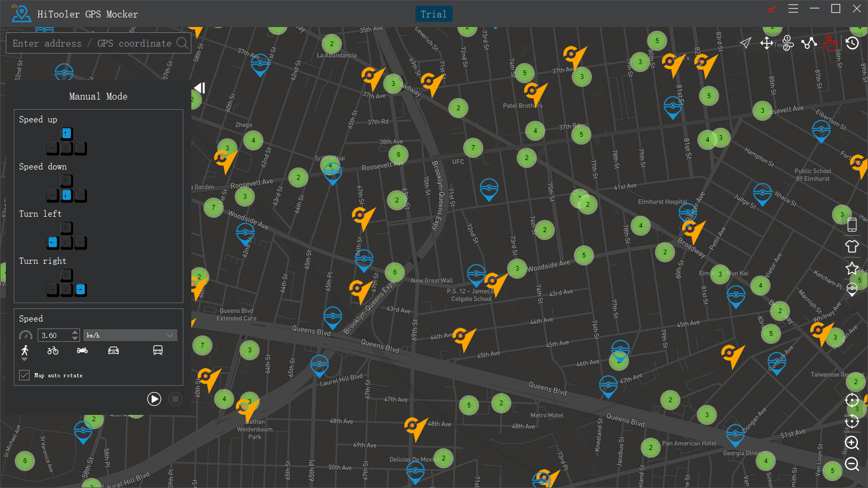
Task: Collapse the Manual Mode side panel
Action: (x=199, y=88)
